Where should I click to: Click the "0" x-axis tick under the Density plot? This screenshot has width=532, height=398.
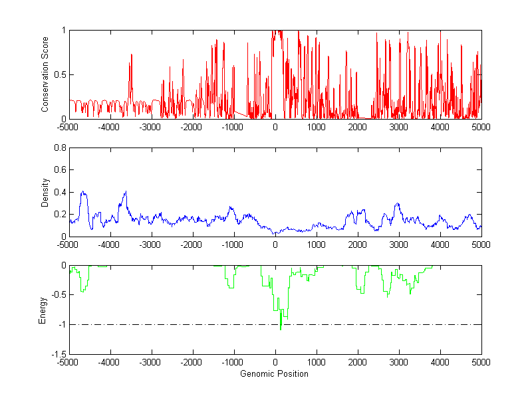click(x=275, y=245)
